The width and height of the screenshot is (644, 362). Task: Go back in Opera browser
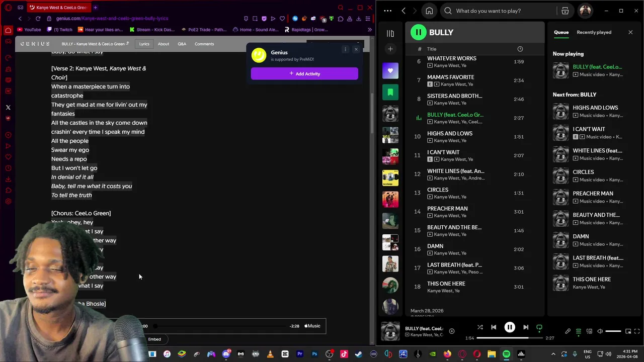tap(20, 19)
